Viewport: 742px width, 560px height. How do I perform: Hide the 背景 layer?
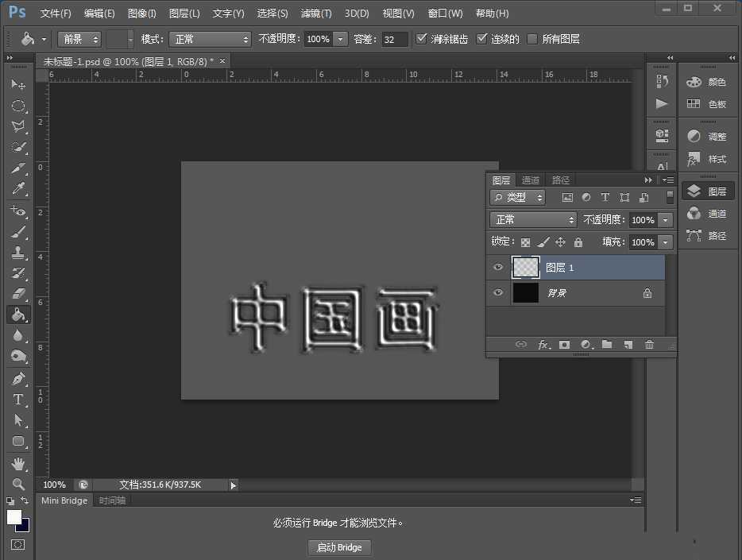tap(498, 292)
